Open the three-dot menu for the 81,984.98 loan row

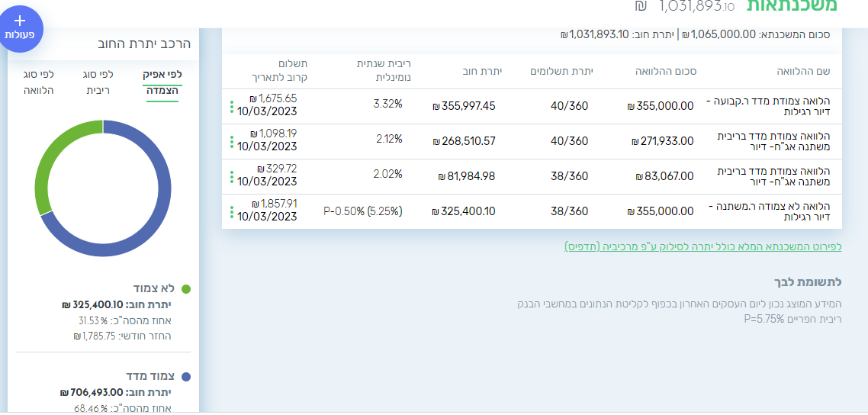coord(232,177)
